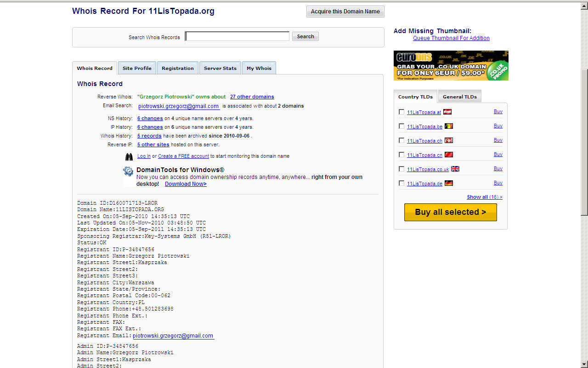The height and width of the screenshot is (368, 588).
Task: Click the DomainTools for Windows gear icon
Action: [128, 172]
